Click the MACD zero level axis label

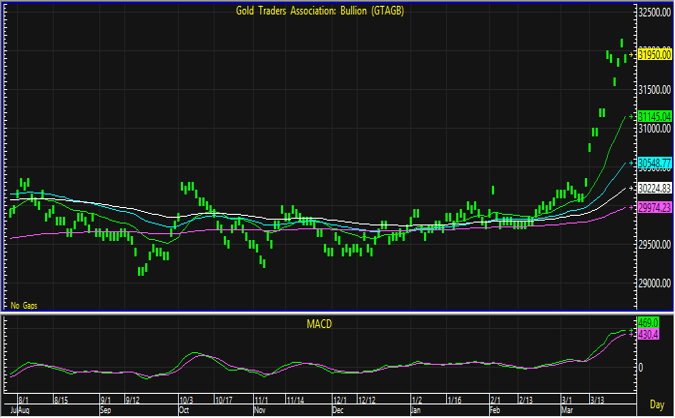coord(641,367)
